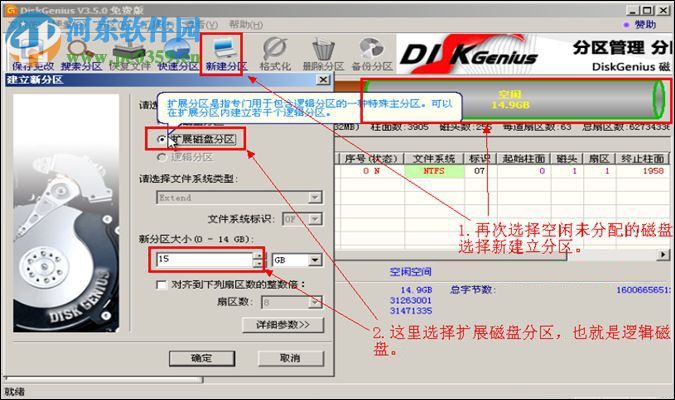The height and width of the screenshot is (400, 675).
Task: Click the 保存更改 (Save Changes) toolbar icon
Action: pos(33,55)
